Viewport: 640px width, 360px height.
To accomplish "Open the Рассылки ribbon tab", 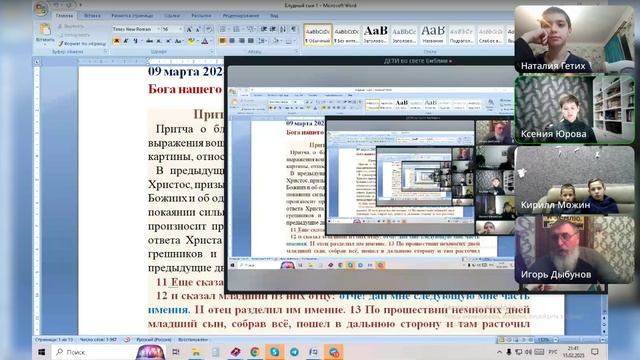I will click(x=201, y=16).
